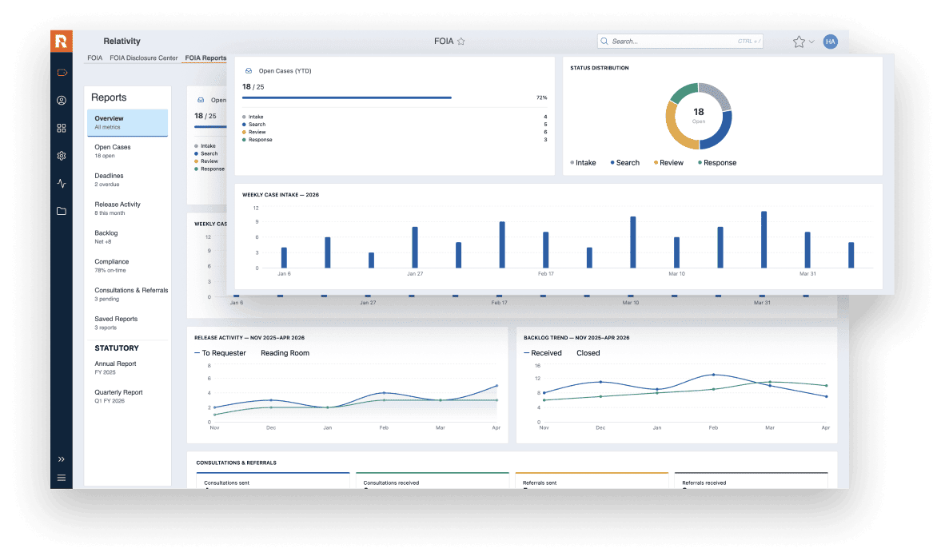The image size is (945, 560).
Task: Open Release Activity report item
Action: click(128, 209)
